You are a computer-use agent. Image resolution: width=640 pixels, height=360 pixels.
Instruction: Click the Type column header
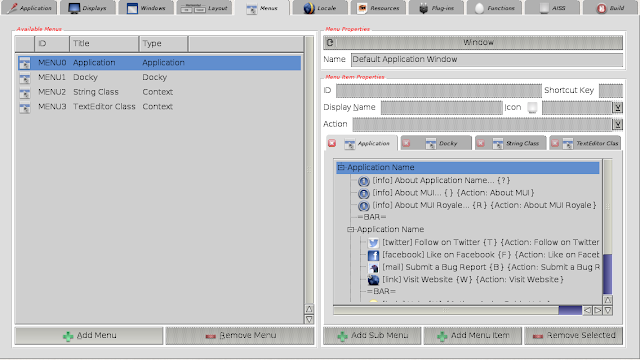163,44
